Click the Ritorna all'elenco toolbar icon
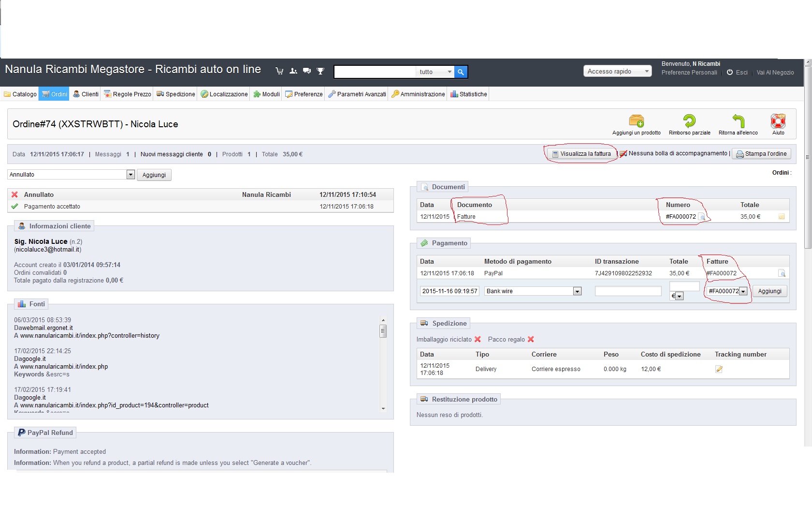 [x=738, y=120]
